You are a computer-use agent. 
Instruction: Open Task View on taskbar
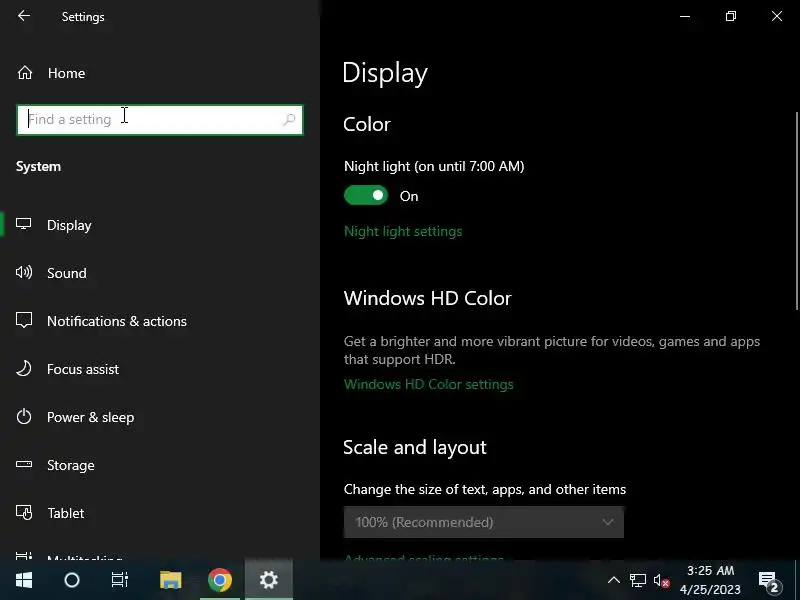[x=120, y=580]
